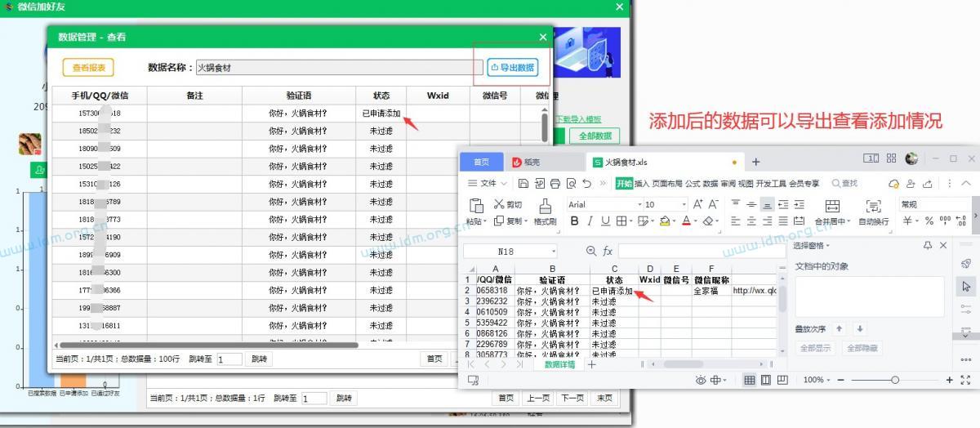980x428 pixels.
Task: Toggle Italic formatting in WPS
Action: (590, 221)
